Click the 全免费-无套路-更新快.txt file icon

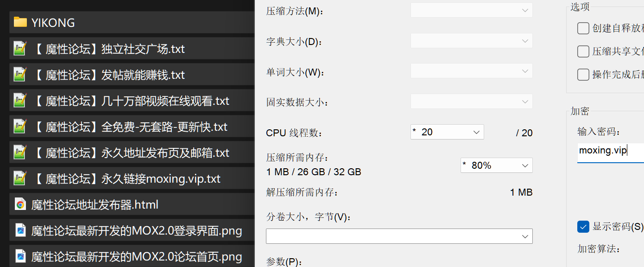point(20,126)
